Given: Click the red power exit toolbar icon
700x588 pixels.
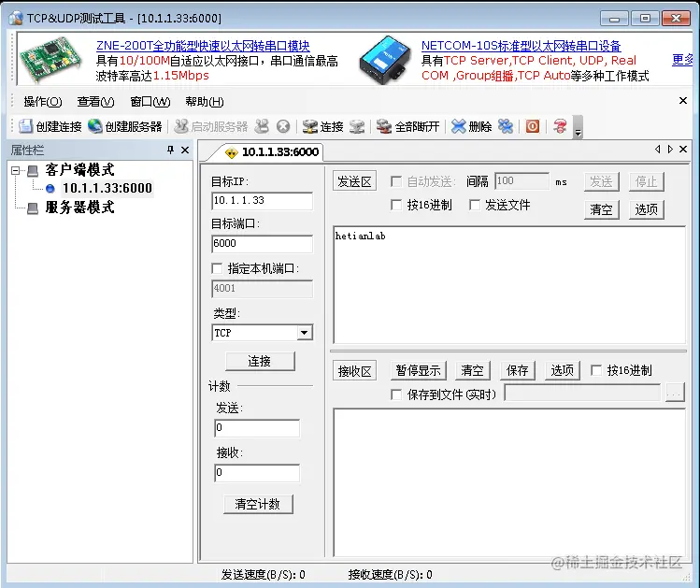Looking at the screenshot, I should coord(532,126).
